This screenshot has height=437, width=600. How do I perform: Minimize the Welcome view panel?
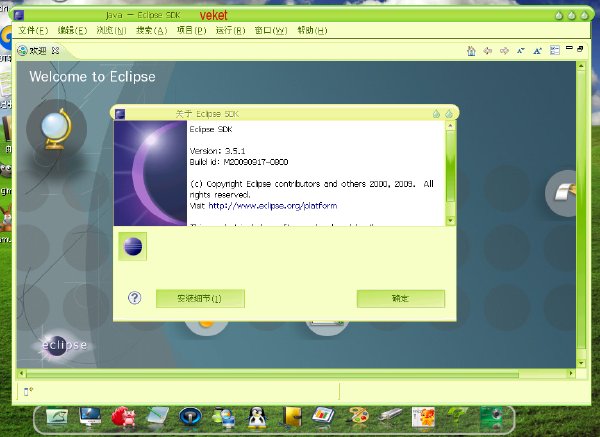point(569,48)
